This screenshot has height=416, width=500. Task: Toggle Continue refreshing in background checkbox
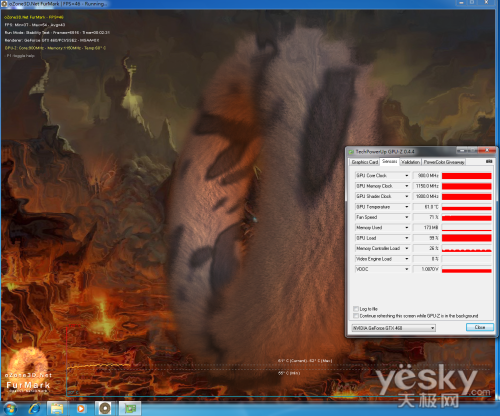point(356,316)
